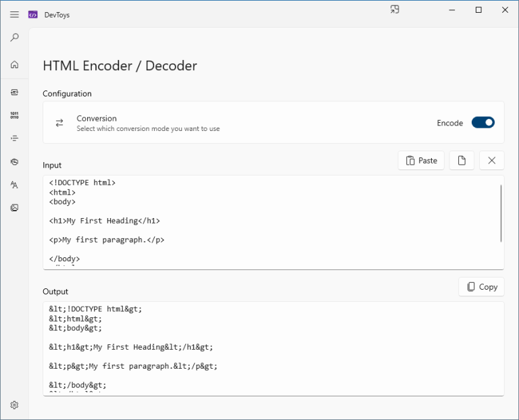Viewport: 519px width, 420px height.
Task: Click the "HTML Encoder / Decoder" heading
Action: (x=120, y=65)
